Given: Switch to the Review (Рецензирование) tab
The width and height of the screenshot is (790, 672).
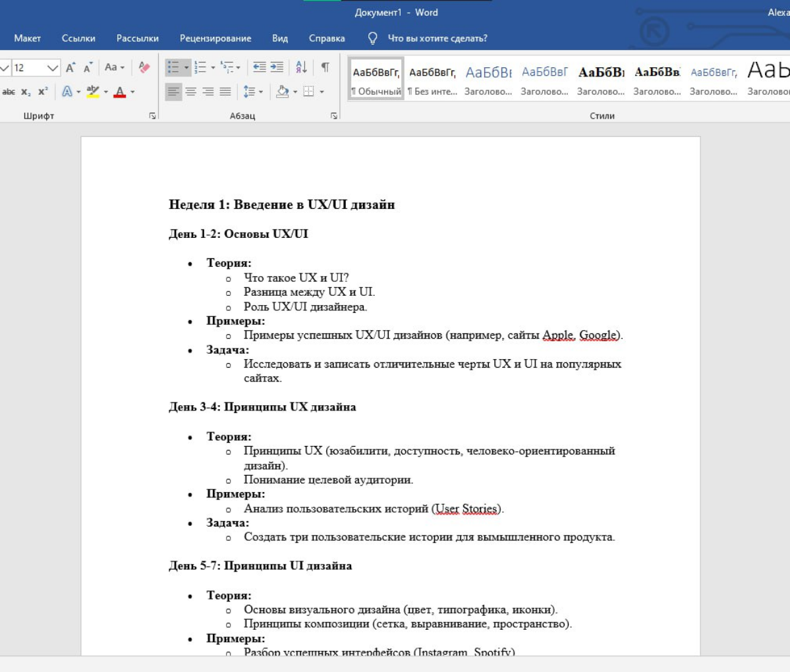Looking at the screenshot, I should pos(215,38).
